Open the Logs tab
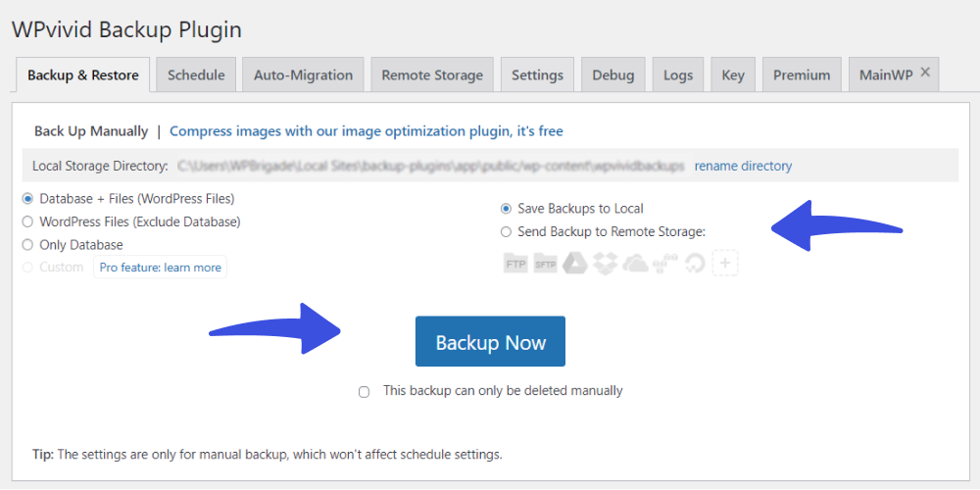This screenshot has width=980, height=490. (678, 75)
